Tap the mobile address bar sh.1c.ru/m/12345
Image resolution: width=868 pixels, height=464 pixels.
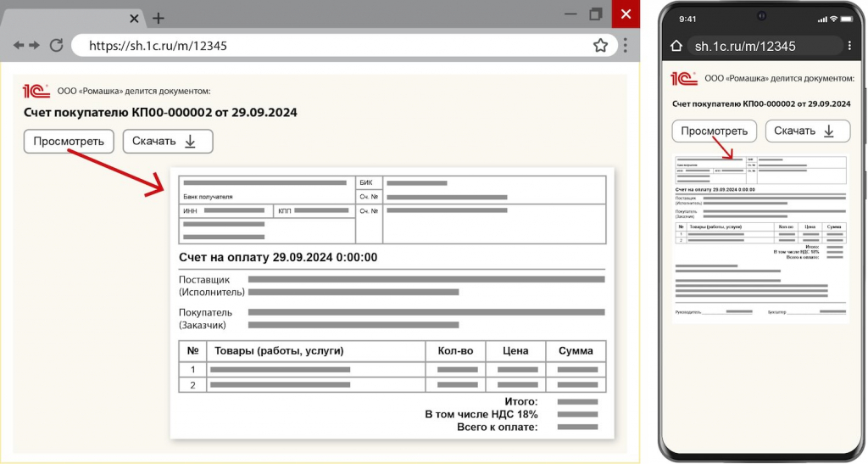[745, 46]
